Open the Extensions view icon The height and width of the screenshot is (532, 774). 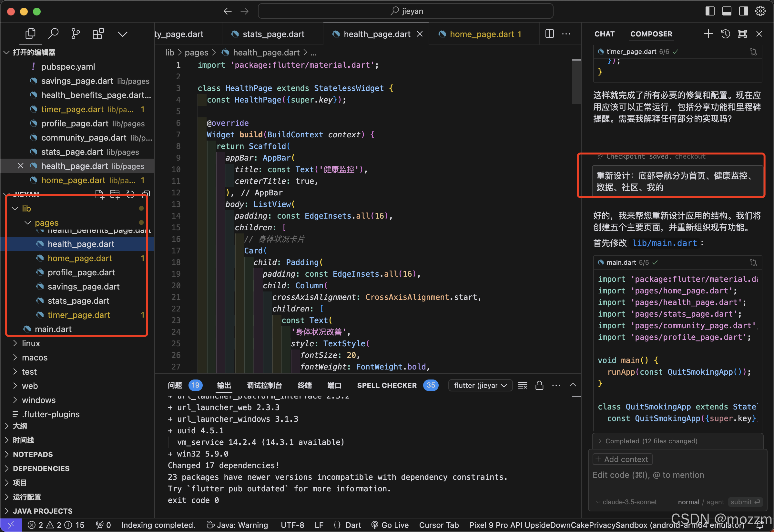[x=98, y=34]
